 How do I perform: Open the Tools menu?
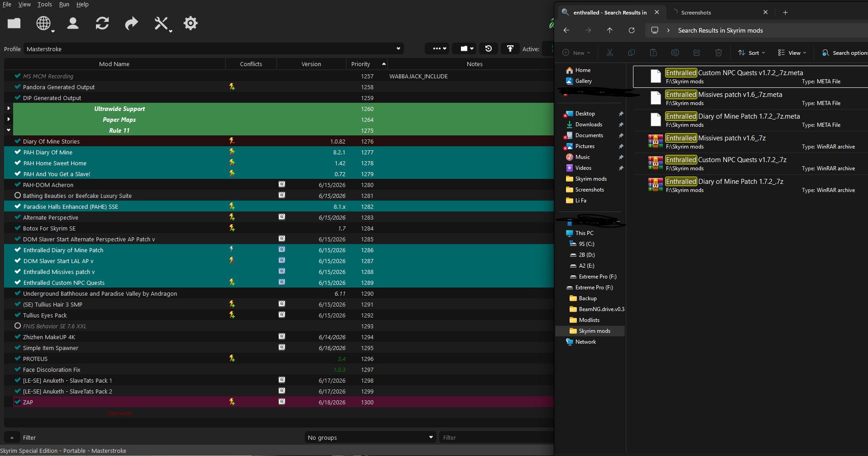tap(45, 5)
